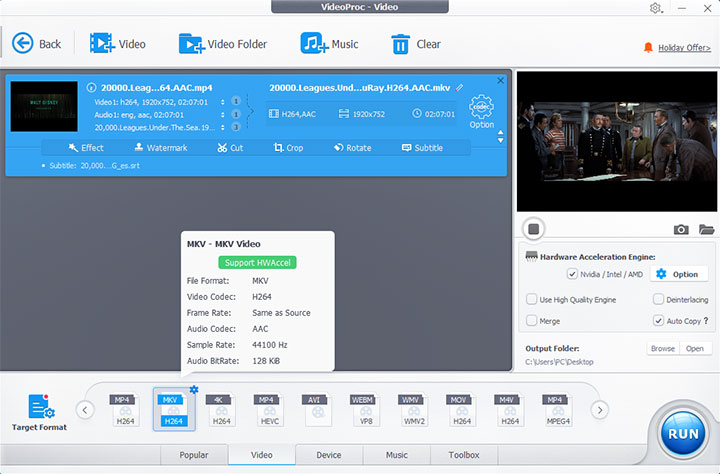This screenshot has width=720, height=474.
Task: Open the Watermark tool
Action: click(x=161, y=148)
